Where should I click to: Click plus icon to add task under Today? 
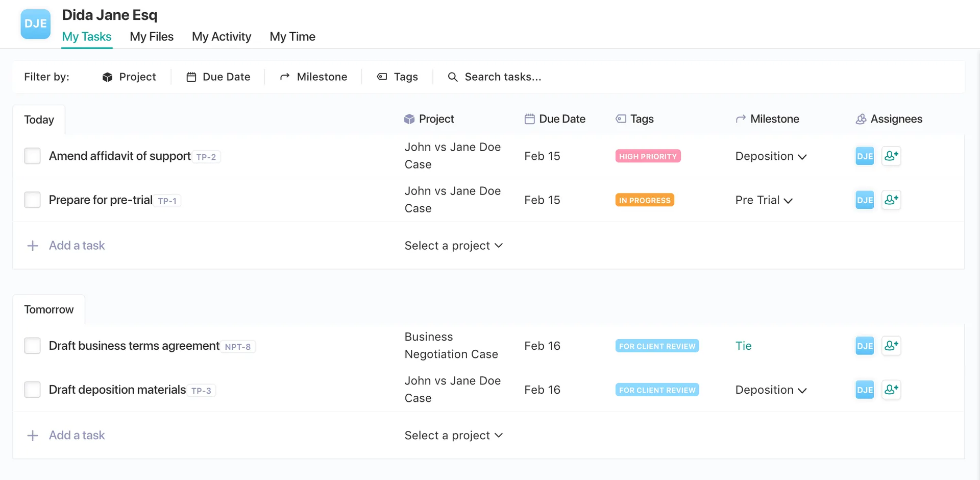(x=33, y=246)
